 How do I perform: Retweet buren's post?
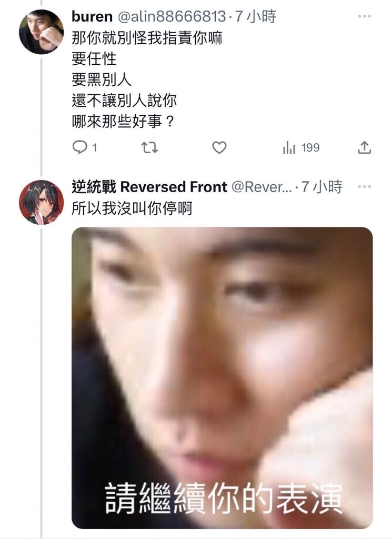click(x=149, y=147)
